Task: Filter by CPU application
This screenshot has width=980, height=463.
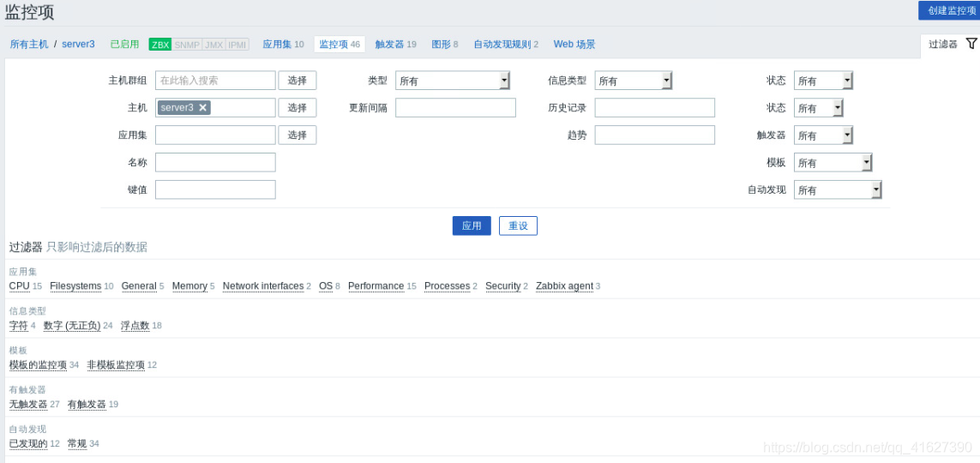Action: [20, 286]
